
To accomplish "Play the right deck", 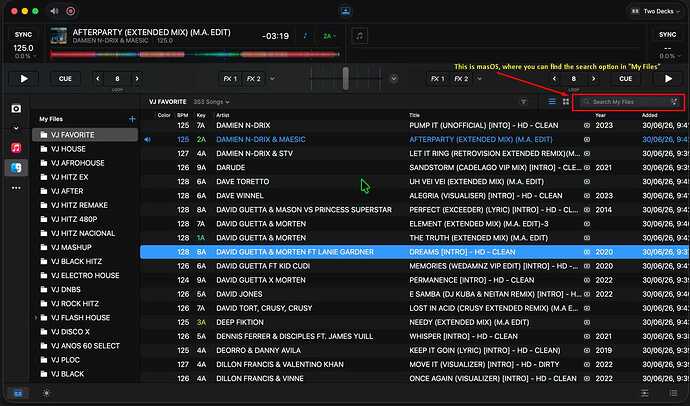I will pyautogui.click(x=668, y=79).
